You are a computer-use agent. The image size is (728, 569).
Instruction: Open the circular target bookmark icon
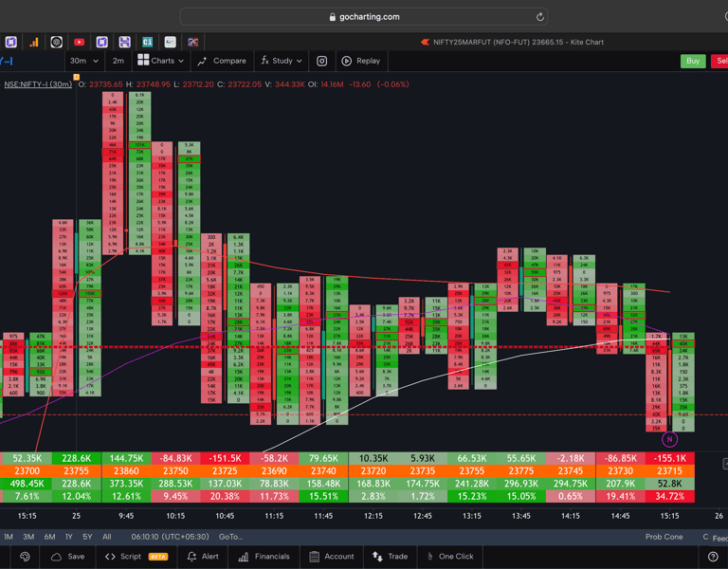[x=56, y=43]
